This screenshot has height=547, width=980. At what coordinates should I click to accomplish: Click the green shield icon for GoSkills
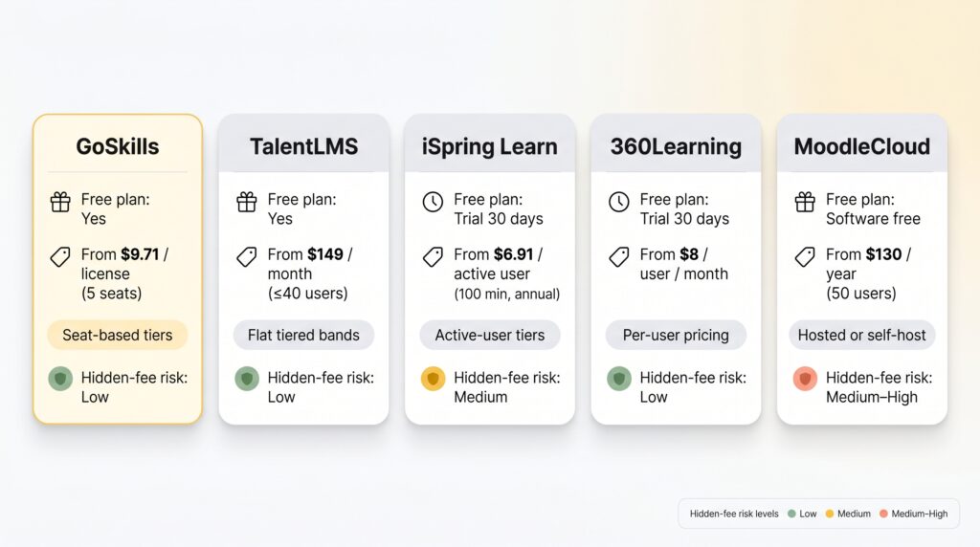tap(60, 379)
